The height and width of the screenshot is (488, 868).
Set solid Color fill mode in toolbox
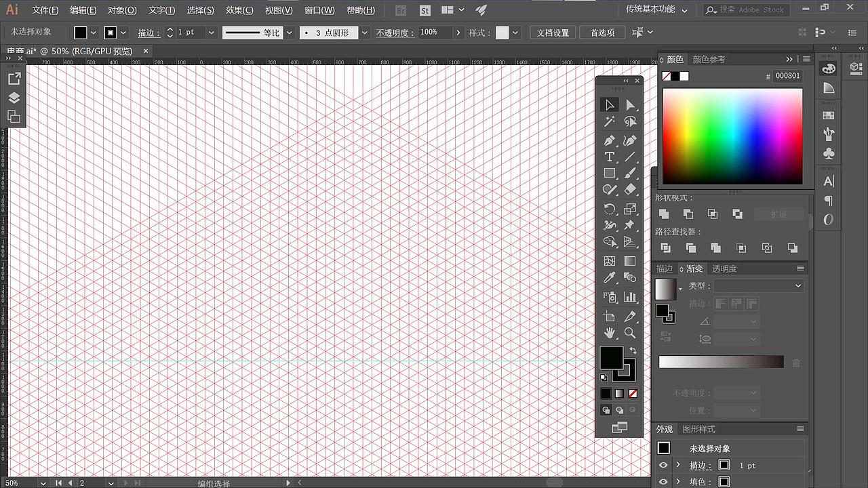[606, 393]
